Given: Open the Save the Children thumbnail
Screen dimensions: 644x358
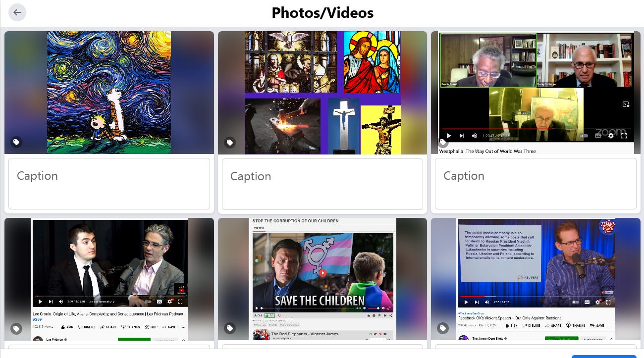Looking at the screenshot, I should (x=322, y=279).
